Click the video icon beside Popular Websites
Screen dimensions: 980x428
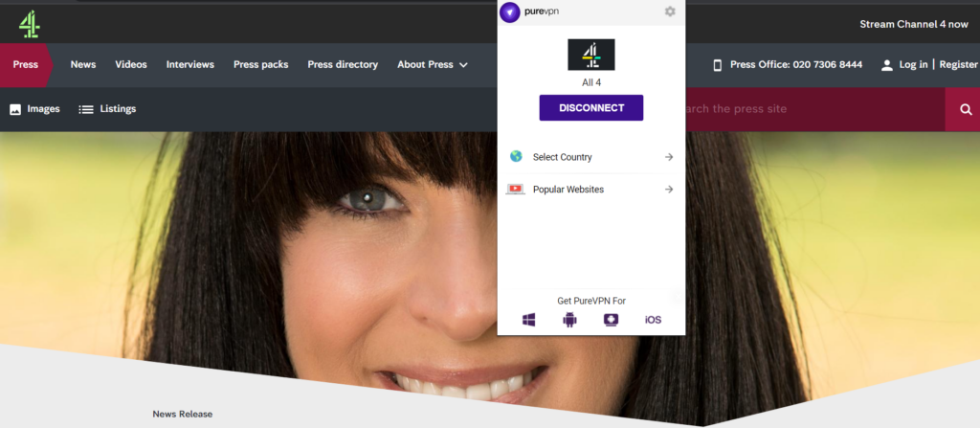click(516, 189)
